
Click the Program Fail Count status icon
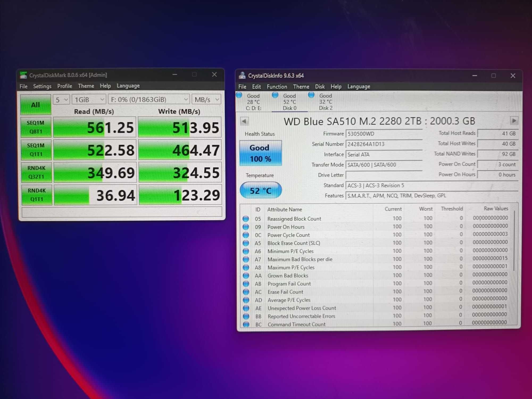(246, 284)
